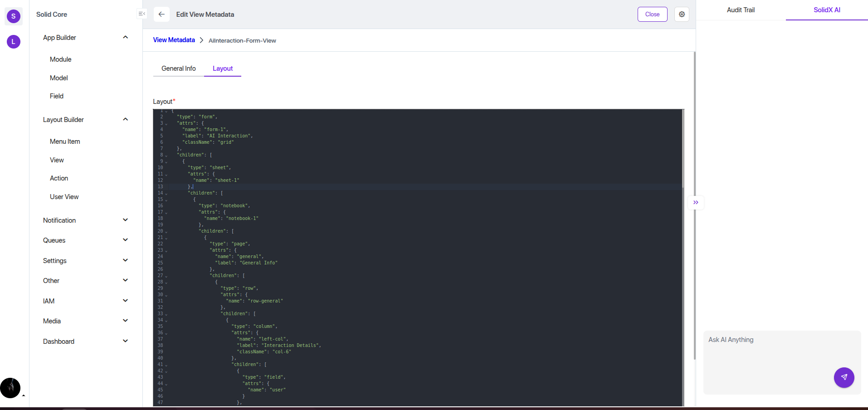This screenshot has height=410, width=868.
Task: Click the back arrow beside Edit View Metadata
Action: (x=161, y=14)
